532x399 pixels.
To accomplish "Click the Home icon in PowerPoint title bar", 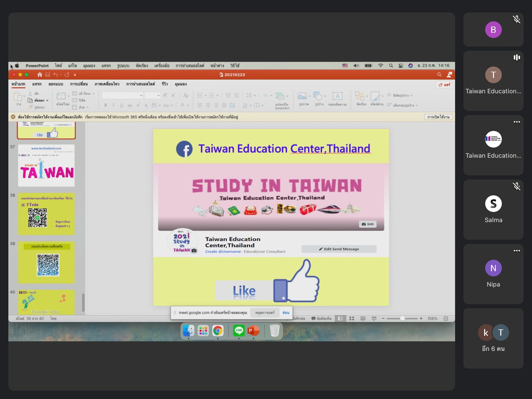I will (40, 74).
